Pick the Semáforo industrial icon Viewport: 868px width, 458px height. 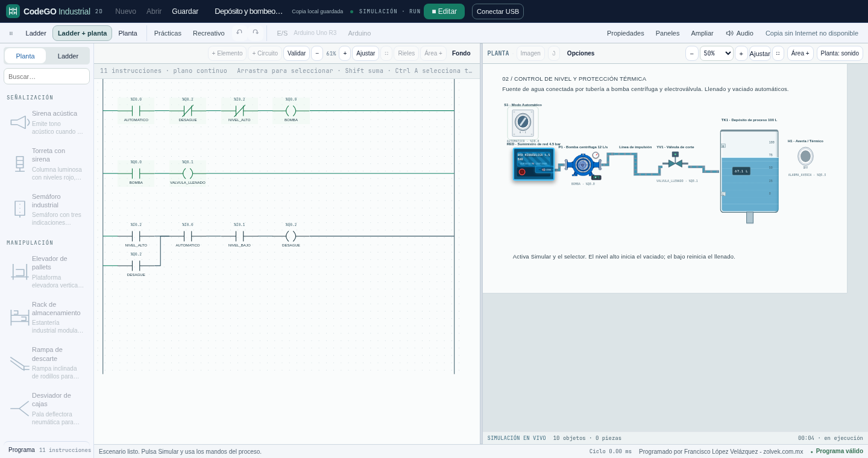click(20, 209)
